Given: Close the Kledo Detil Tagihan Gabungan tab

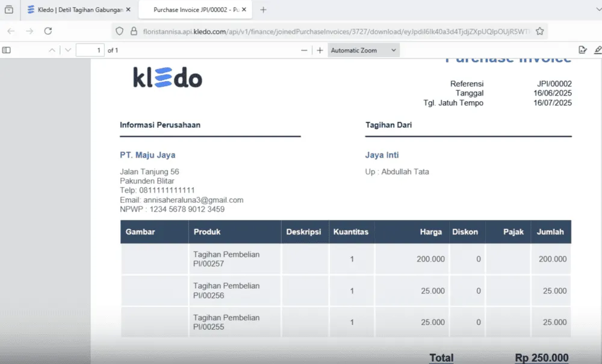Looking at the screenshot, I should (128, 10).
